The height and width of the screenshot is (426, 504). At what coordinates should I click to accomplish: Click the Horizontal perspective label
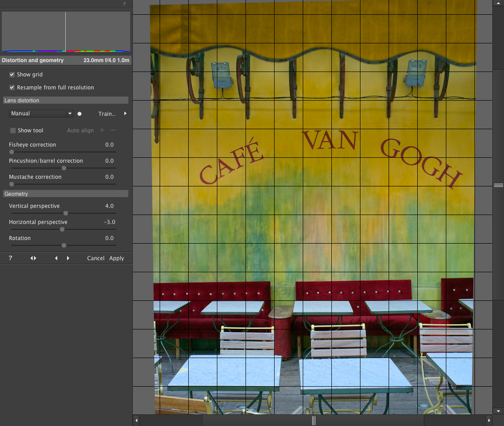click(38, 222)
